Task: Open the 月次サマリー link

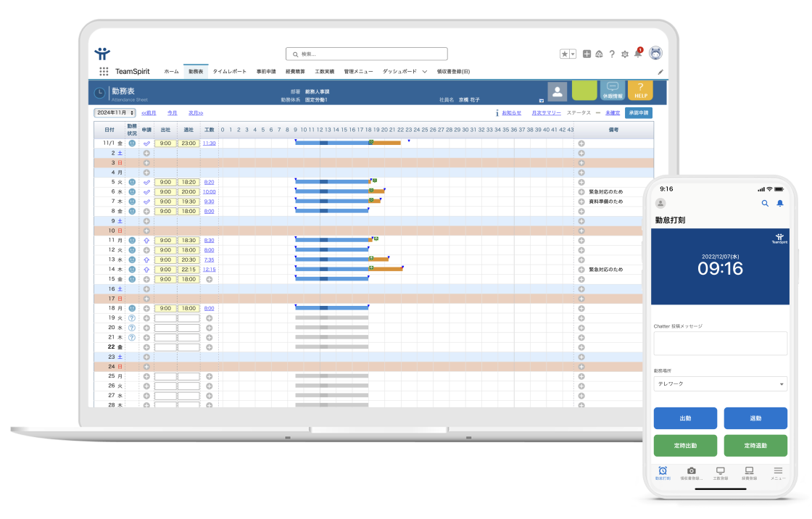Action: [545, 113]
